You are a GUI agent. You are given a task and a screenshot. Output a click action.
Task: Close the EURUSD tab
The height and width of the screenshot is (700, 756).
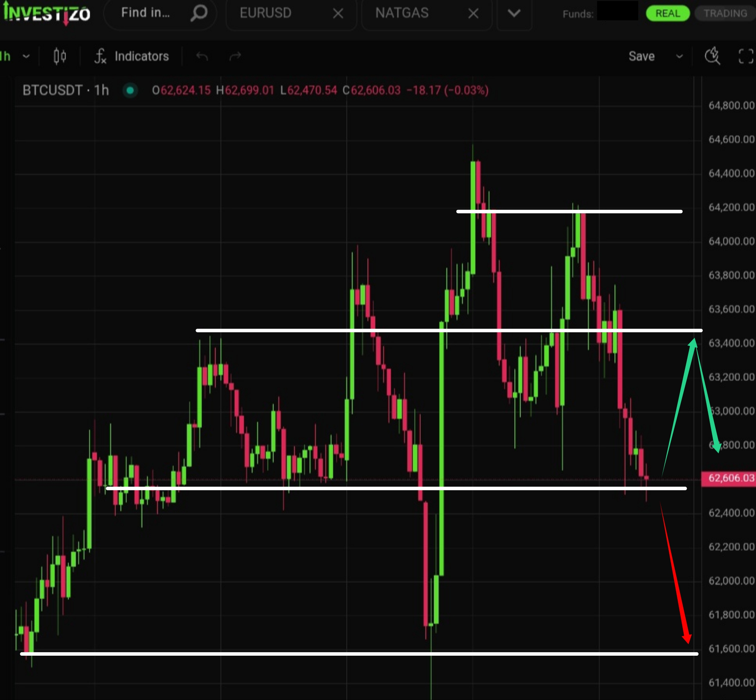click(x=338, y=14)
